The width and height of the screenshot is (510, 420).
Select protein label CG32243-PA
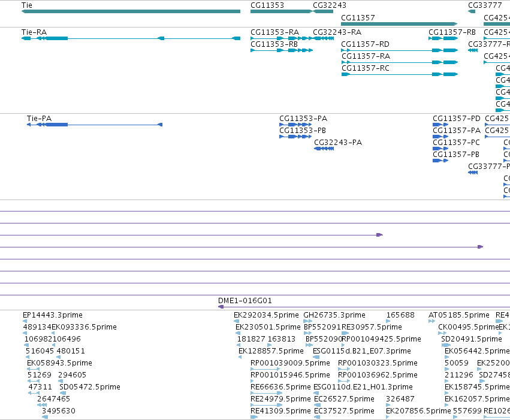point(338,143)
